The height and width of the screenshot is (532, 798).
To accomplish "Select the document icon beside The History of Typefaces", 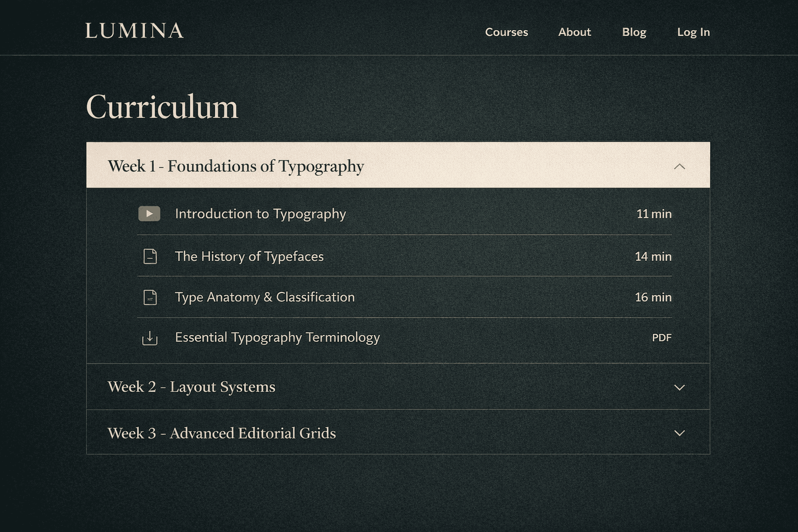I will (x=150, y=256).
